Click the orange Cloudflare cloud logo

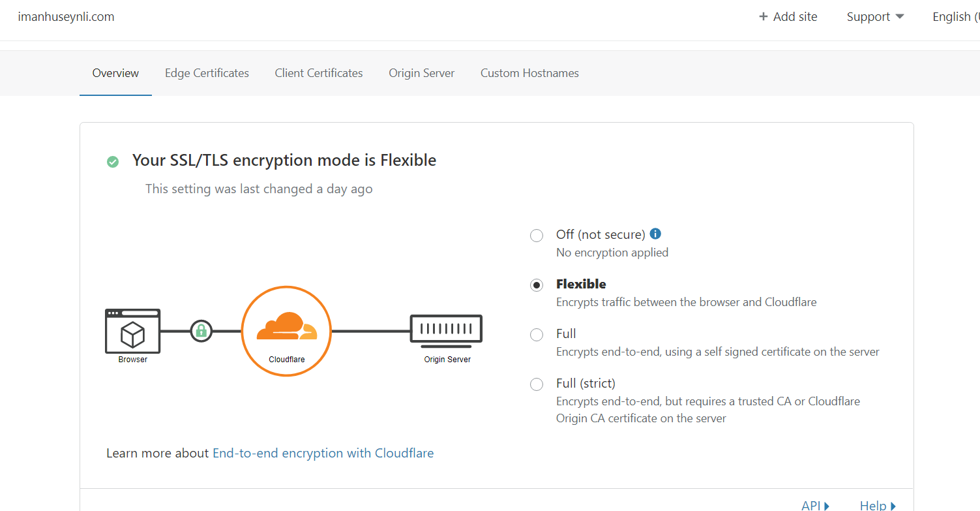[x=286, y=326]
